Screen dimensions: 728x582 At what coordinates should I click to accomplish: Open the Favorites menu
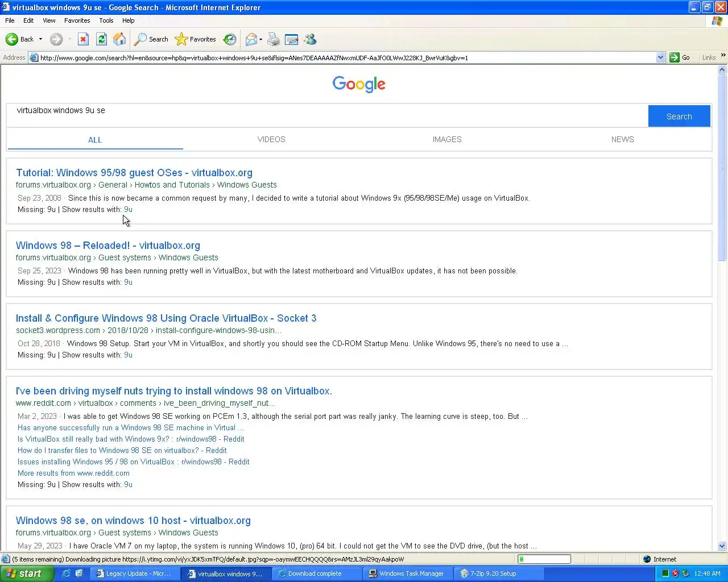click(x=77, y=20)
